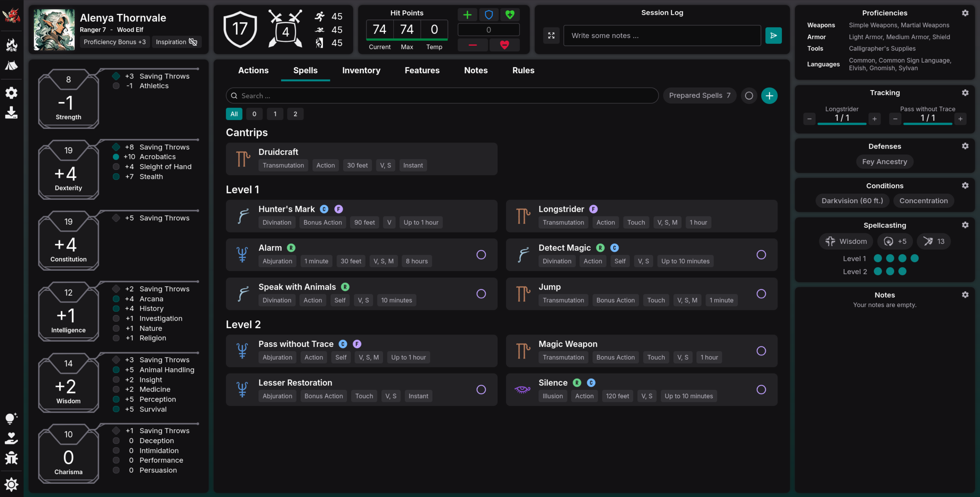Send the session log note
Screen dimensions: 980x497
click(773, 35)
